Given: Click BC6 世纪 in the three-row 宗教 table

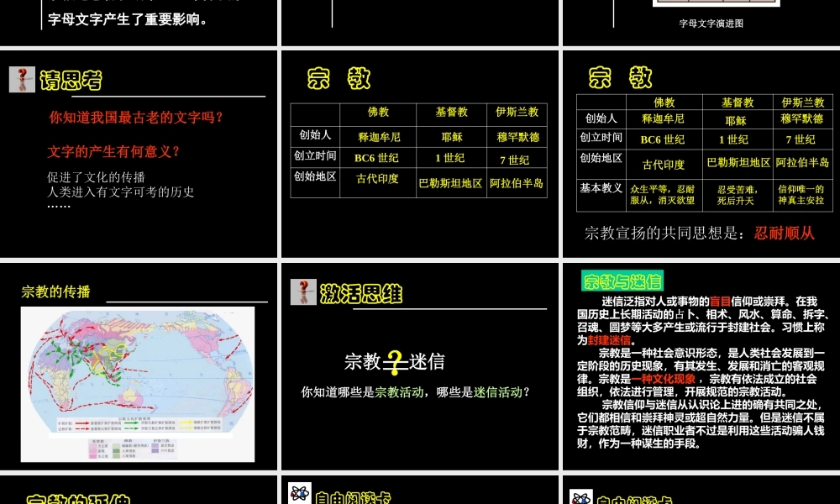Looking at the screenshot, I should pos(376,158).
